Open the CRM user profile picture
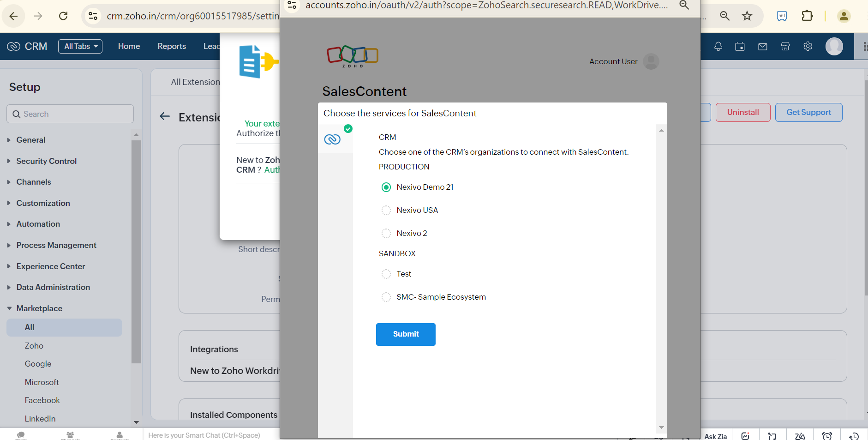This screenshot has width=868, height=440. (834, 46)
